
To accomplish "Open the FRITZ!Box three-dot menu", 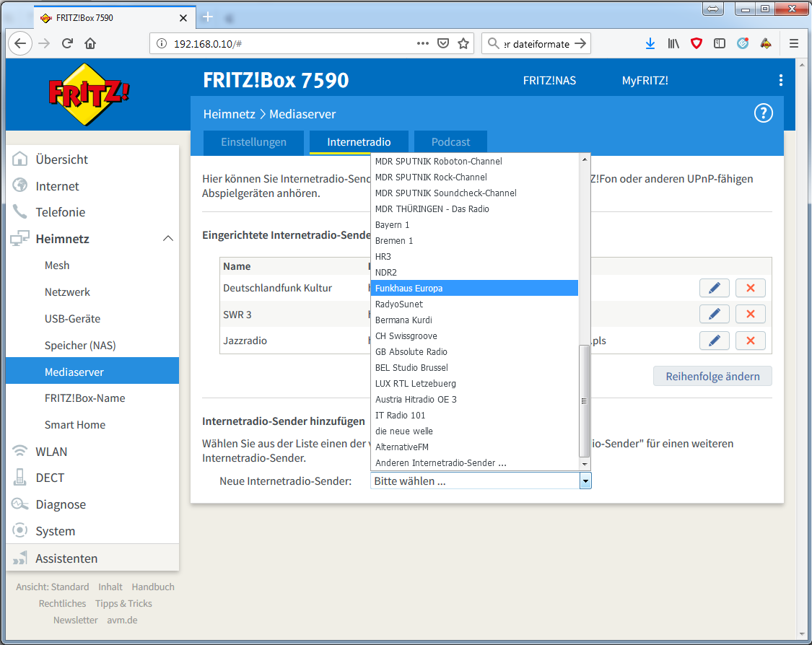I will coord(780,80).
